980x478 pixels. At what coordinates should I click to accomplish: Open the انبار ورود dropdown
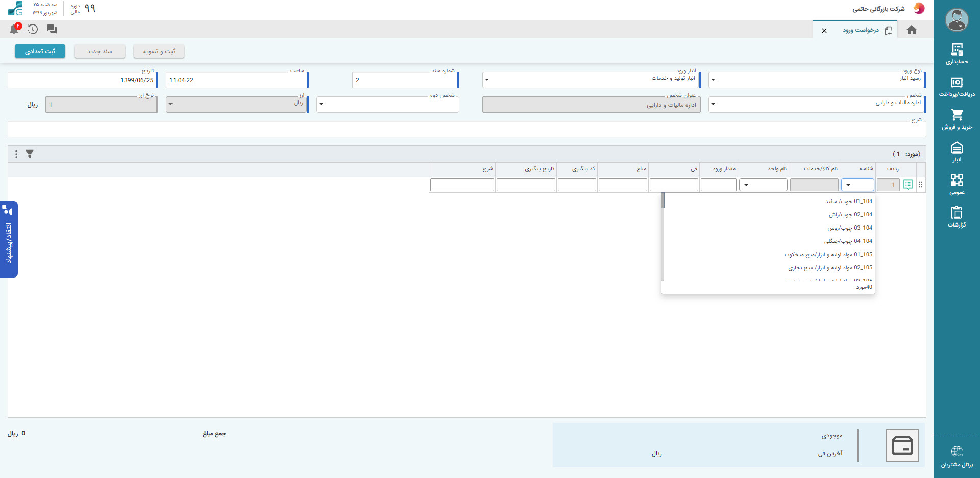tap(591, 80)
